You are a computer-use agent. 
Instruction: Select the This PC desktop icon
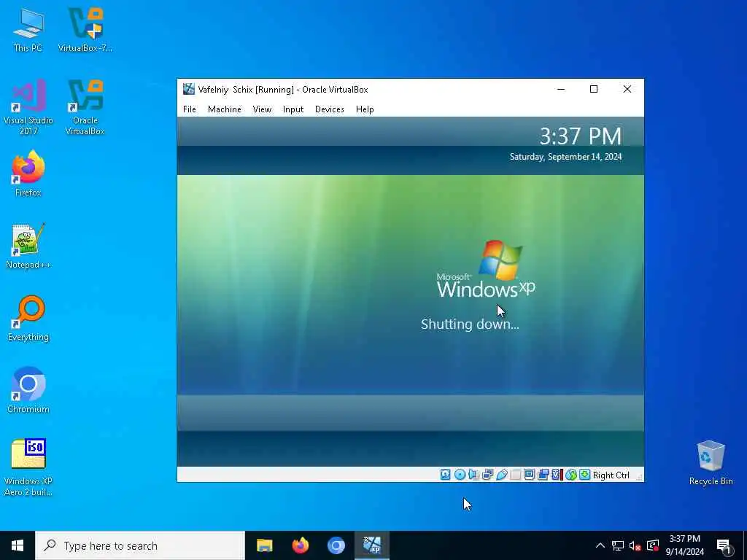click(28, 30)
